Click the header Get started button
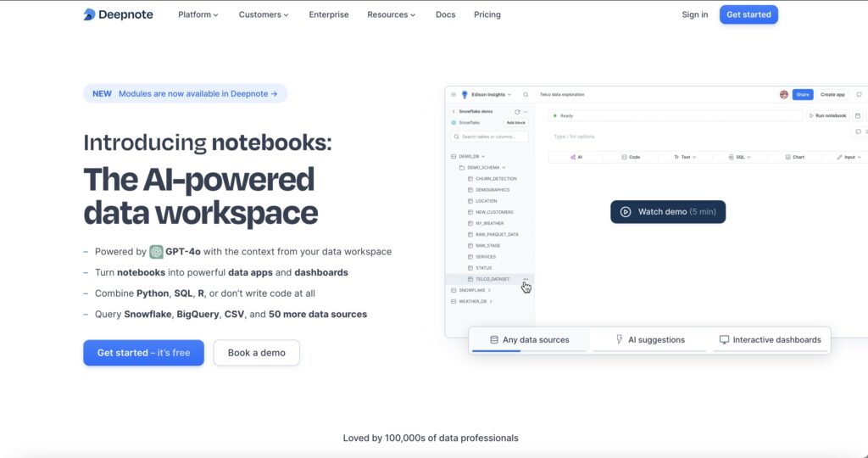The image size is (868, 458). pos(748,15)
